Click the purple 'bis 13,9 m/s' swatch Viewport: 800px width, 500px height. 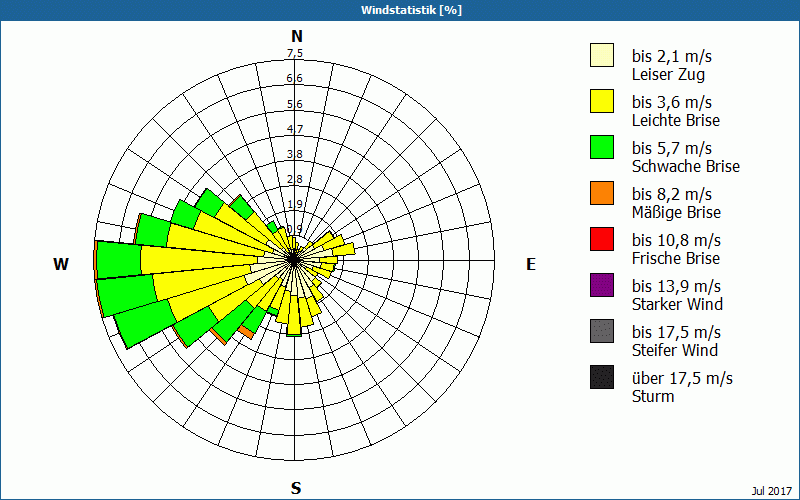[602, 285]
